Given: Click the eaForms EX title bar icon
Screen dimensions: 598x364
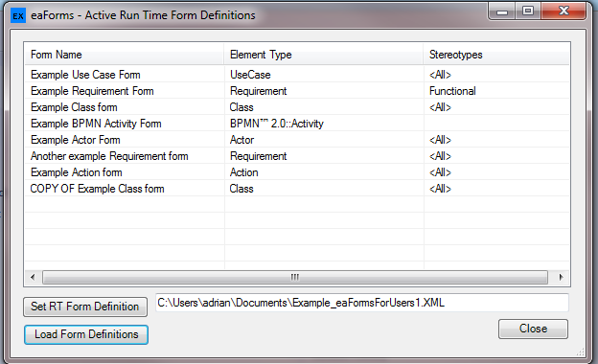Looking at the screenshot, I should point(18,16).
